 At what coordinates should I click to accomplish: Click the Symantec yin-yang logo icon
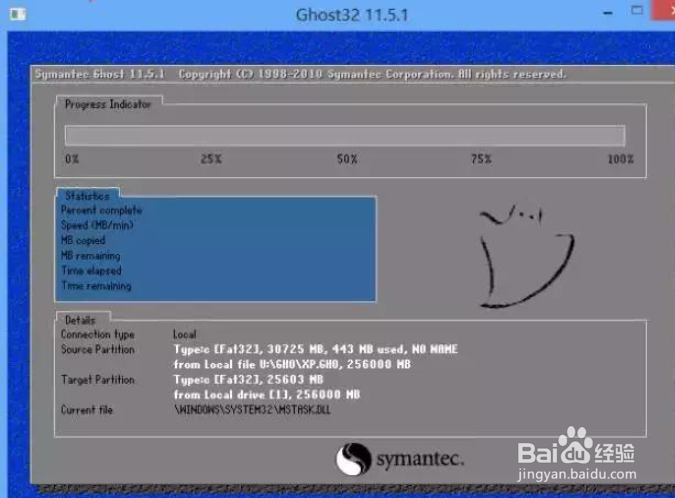[x=353, y=459]
